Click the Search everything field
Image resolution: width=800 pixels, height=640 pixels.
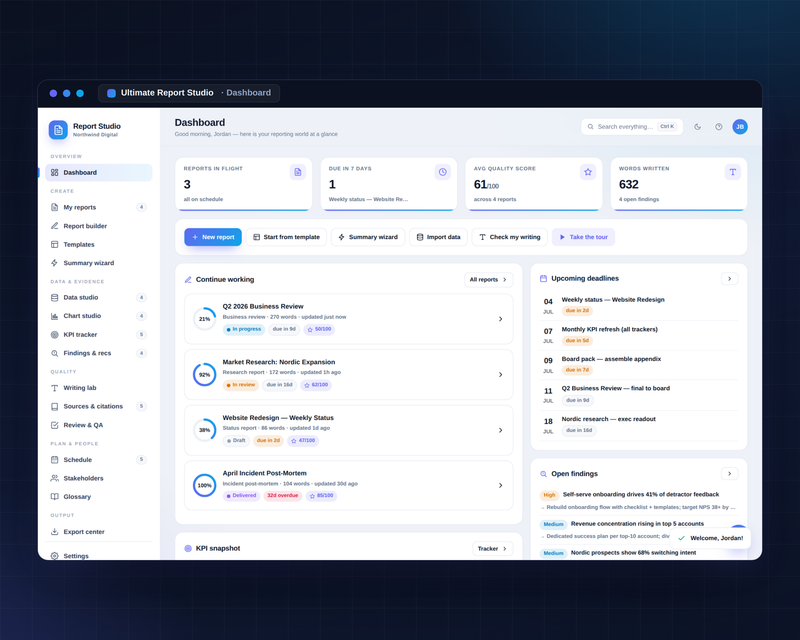tap(632, 127)
